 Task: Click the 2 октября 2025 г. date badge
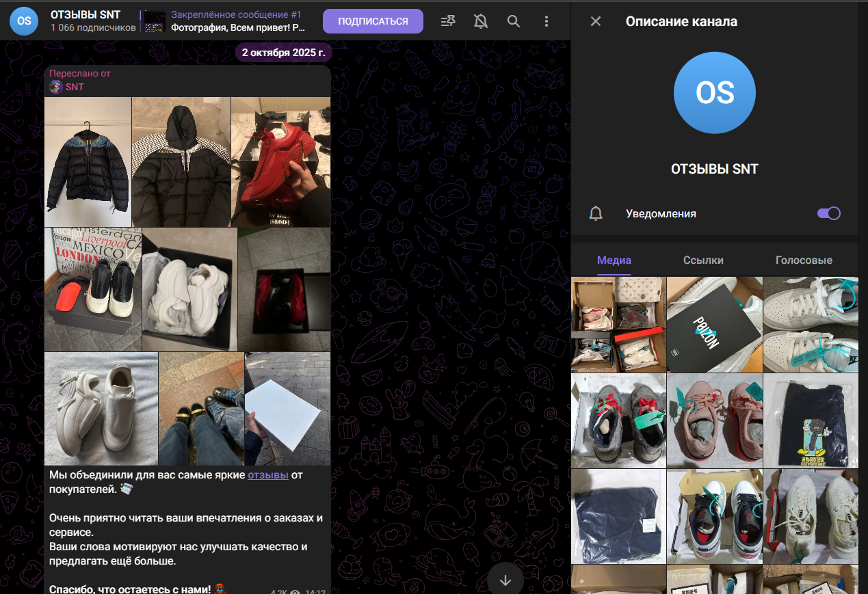[283, 52]
